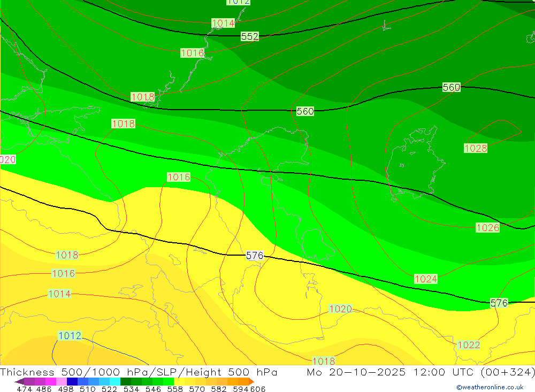
Task: Select the 560 label directly below 552
Action: pyautogui.click(x=305, y=111)
